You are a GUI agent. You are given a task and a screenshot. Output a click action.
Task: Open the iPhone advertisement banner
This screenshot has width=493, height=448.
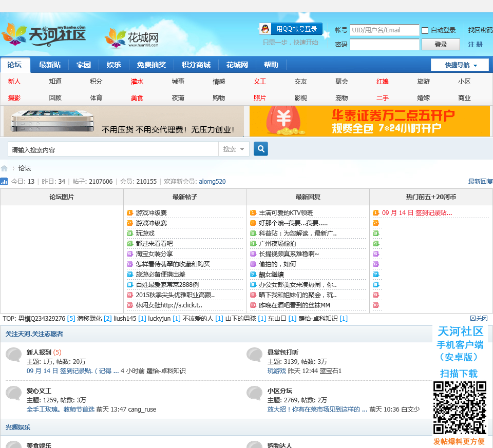coord(124,121)
